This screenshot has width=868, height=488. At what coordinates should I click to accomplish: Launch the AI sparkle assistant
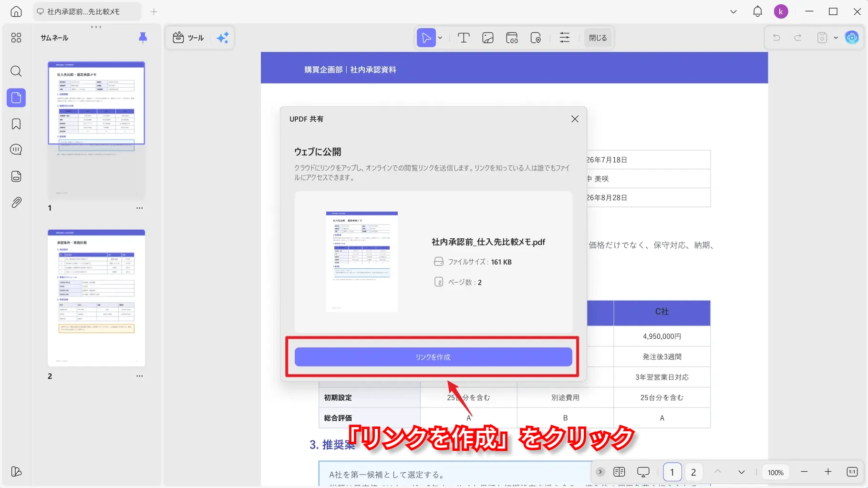coord(223,38)
